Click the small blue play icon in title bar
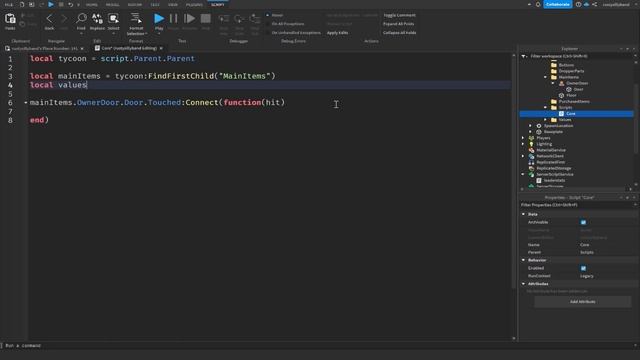The width and height of the screenshot is (640, 360). (51, 4)
